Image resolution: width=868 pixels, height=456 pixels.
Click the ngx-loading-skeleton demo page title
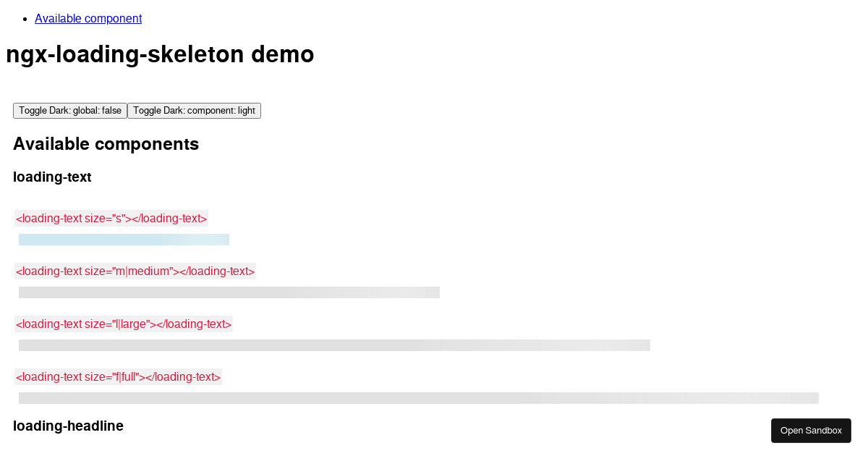160,54
